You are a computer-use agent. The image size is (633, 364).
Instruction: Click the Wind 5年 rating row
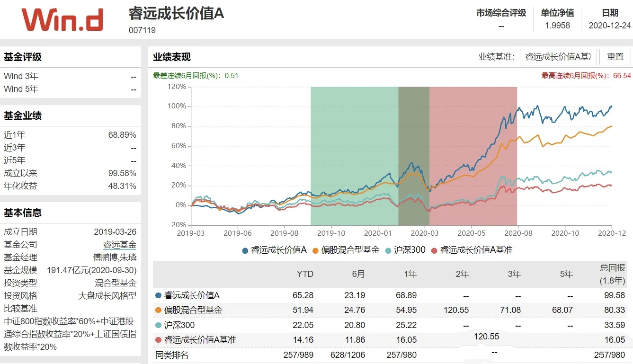(x=70, y=89)
